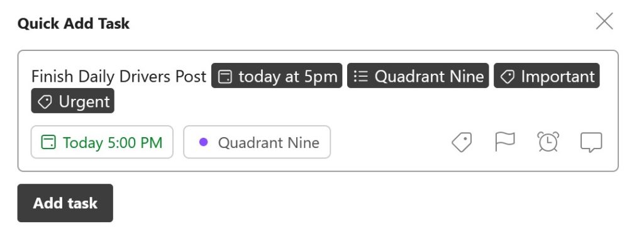The width and height of the screenshot is (644, 236).
Task: Click the 'Finish Daily Drivers Post' task text
Action: (x=119, y=77)
